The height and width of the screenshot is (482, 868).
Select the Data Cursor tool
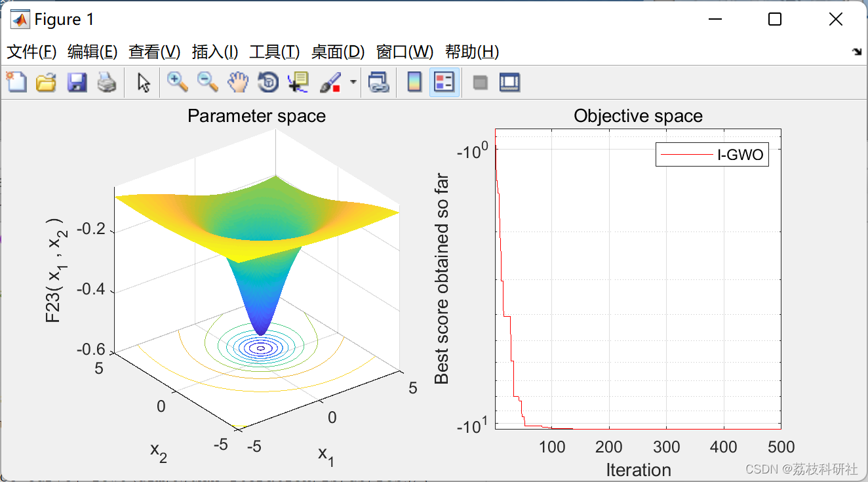click(x=298, y=83)
